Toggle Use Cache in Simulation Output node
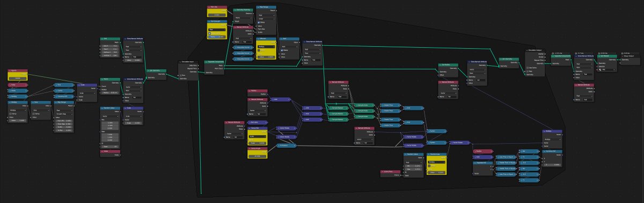The width and height of the screenshot is (644, 203). (528, 68)
